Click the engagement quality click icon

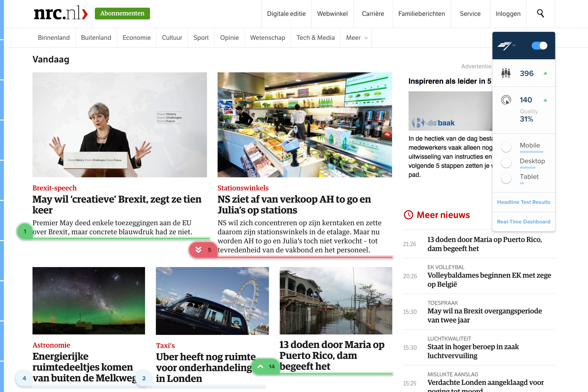506,100
